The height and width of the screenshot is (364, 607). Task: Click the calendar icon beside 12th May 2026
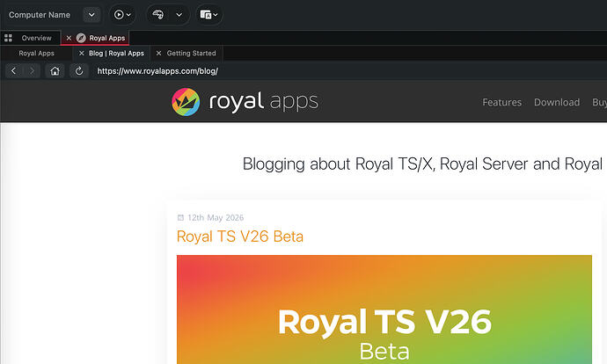180,217
